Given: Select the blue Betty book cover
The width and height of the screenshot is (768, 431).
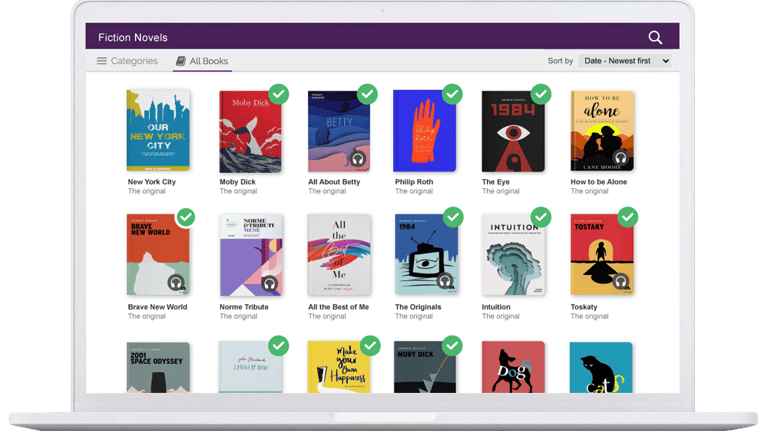Looking at the screenshot, I should (x=339, y=131).
